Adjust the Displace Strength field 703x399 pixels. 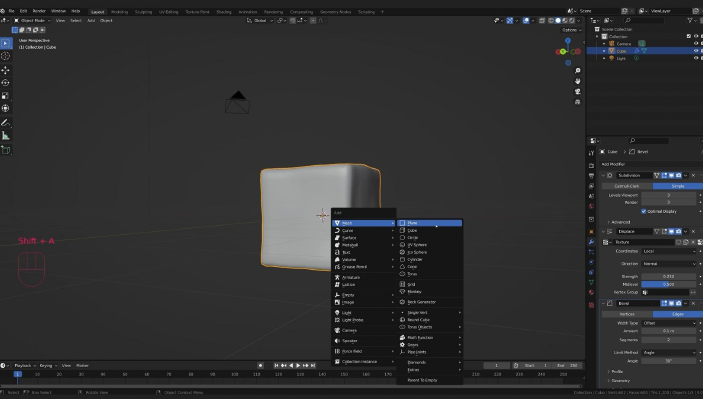click(669, 276)
